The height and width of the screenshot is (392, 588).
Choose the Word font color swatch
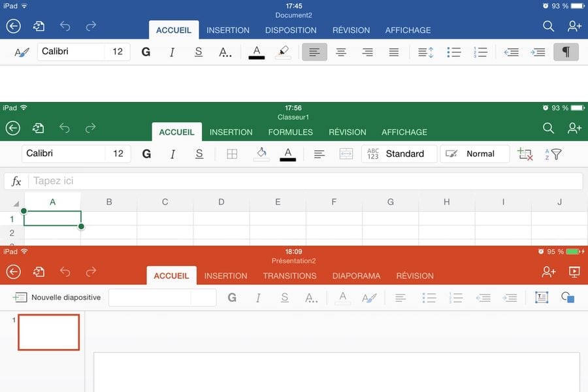(257, 52)
